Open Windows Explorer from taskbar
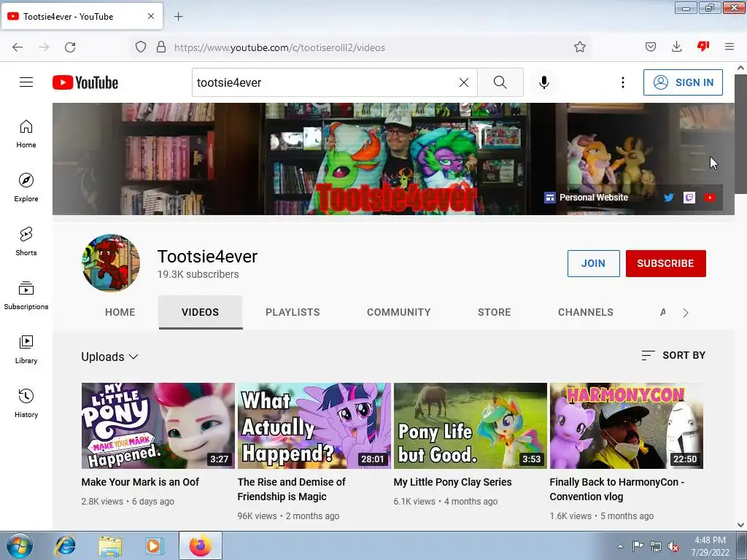Image resolution: width=747 pixels, height=560 pixels. point(110,545)
